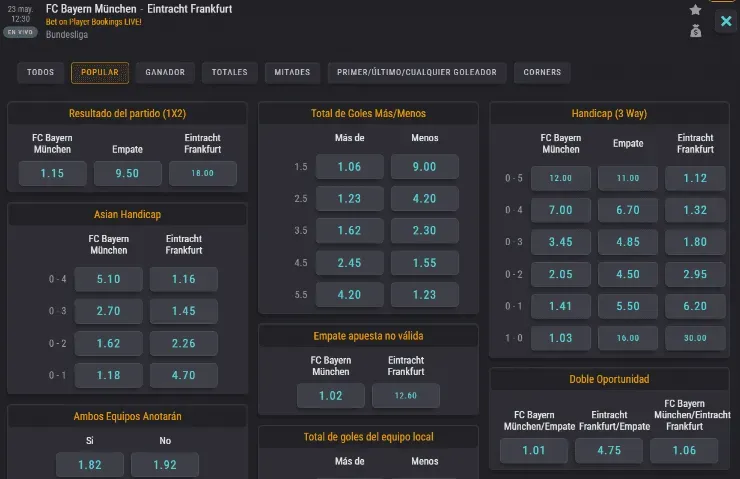Viewport: 740px width, 479px height.
Task: Switch to the CORNERS tab
Action: (x=543, y=72)
